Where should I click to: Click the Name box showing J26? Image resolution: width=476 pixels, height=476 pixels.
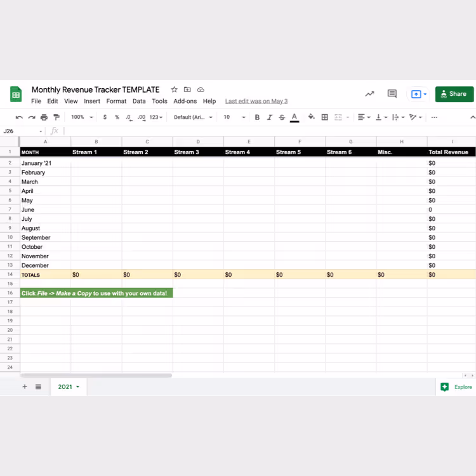[x=23, y=131]
